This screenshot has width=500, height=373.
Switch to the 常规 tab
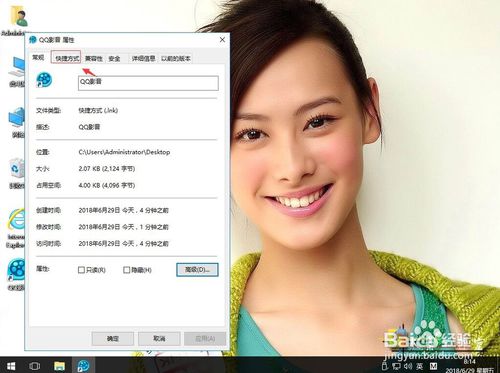click(38, 58)
